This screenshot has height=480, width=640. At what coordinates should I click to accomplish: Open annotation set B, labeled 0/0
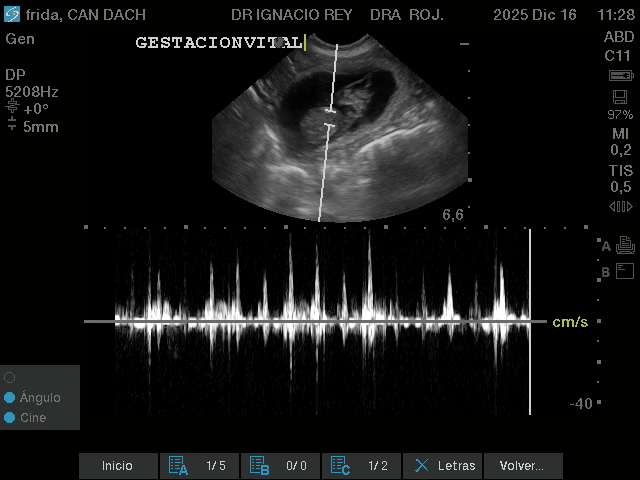pyautogui.click(x=280, y=466)
